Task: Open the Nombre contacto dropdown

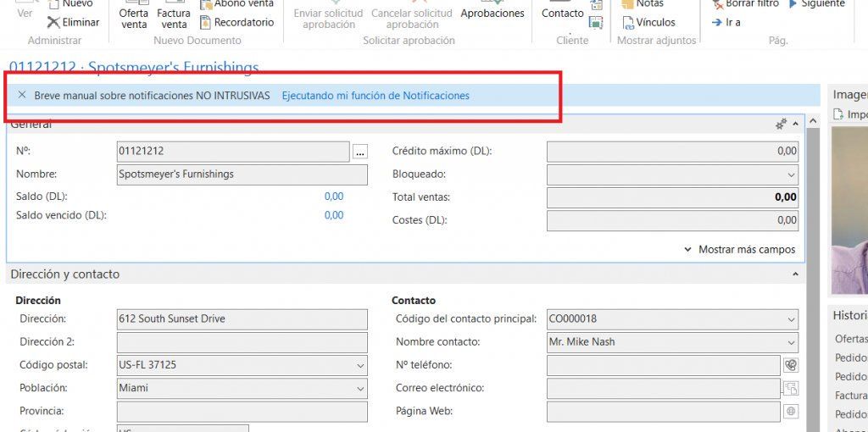Action: [791, 342]
